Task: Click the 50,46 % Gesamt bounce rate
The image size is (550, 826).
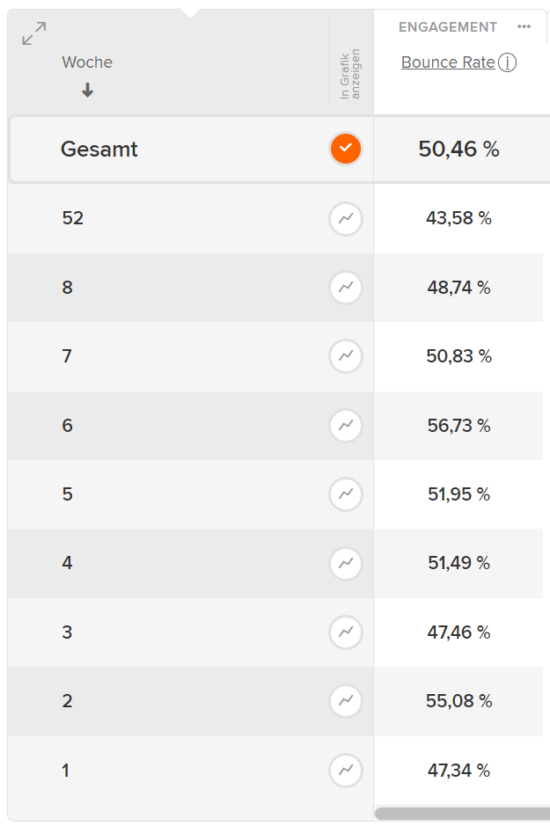Action: tap(459, 149)
